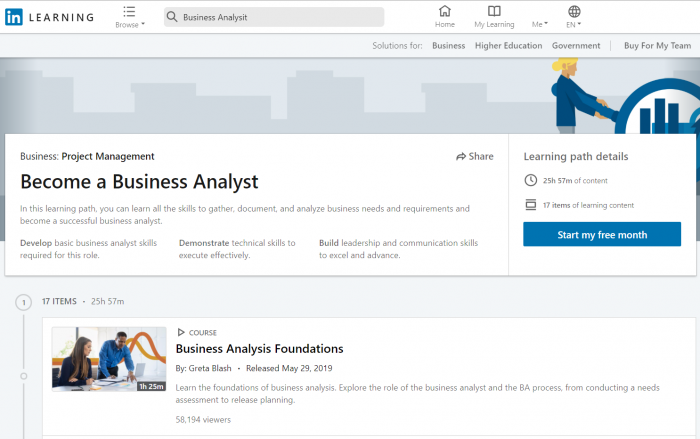Click the LinkedIn Learning logo

[50, 17]
